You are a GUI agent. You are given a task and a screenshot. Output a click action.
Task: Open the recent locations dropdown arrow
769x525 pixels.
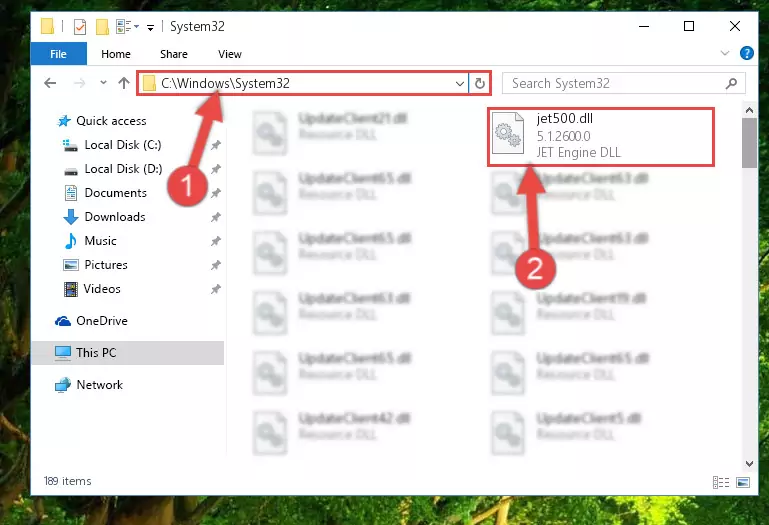click(103, 82)
